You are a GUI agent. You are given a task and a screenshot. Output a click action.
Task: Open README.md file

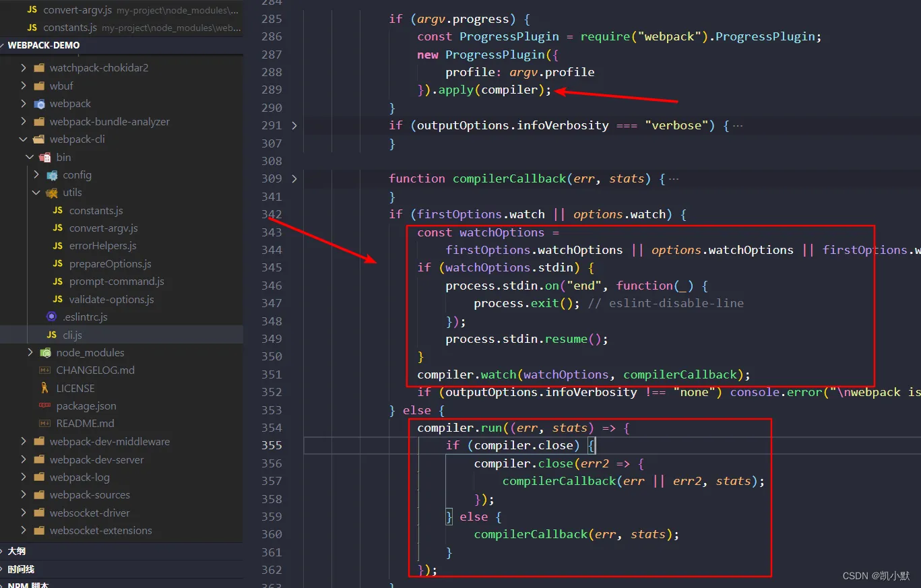pos(86,424)
